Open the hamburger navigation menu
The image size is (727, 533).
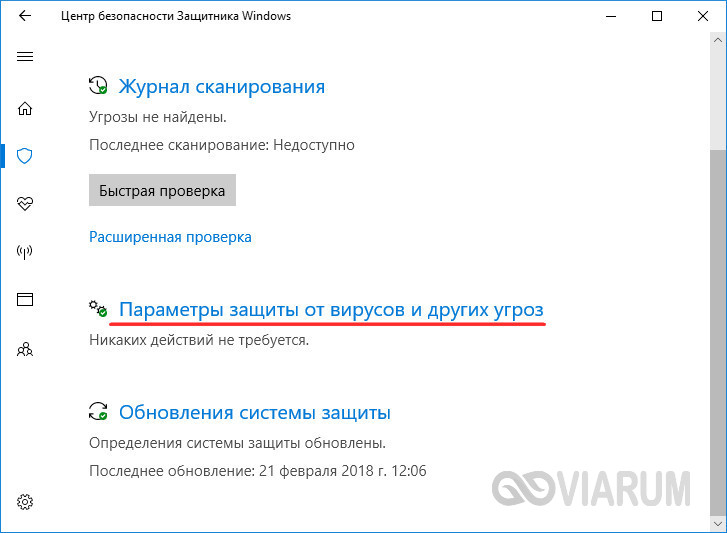click(x=25, y=57)
